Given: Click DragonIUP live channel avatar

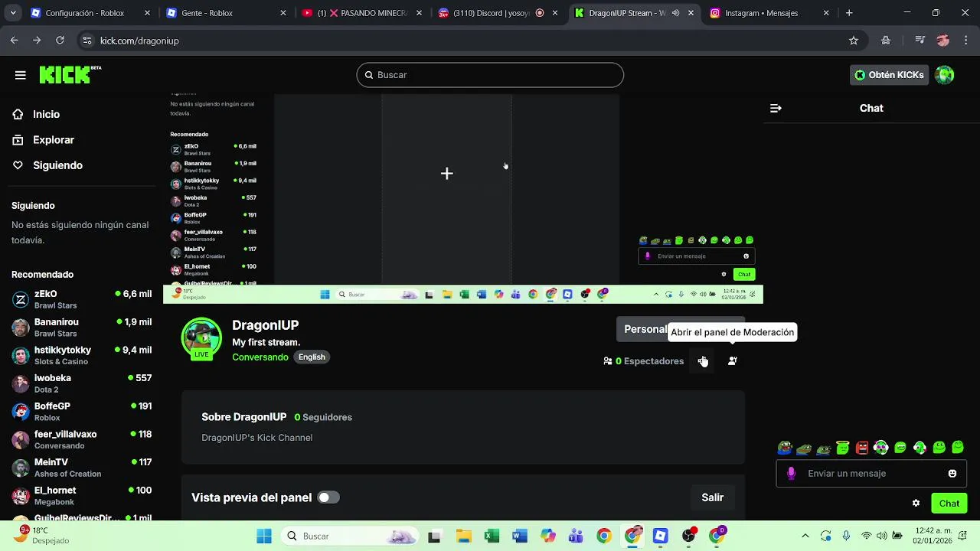Looking at the screenshot, I should pyautogui.click(x=201, y=338).
